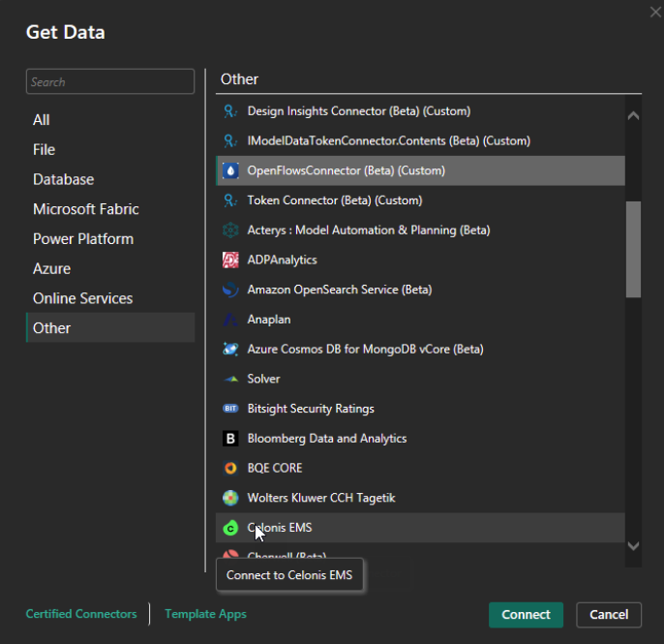Click the Bloomberg black B icon
Image resolution: width=664 pixels, height=644 pixels.
point(230,439)
